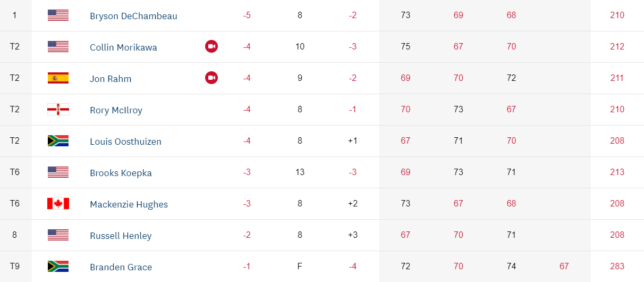
Task: Click Jon Rahm's red video camera icon
Action: point(211,78)
